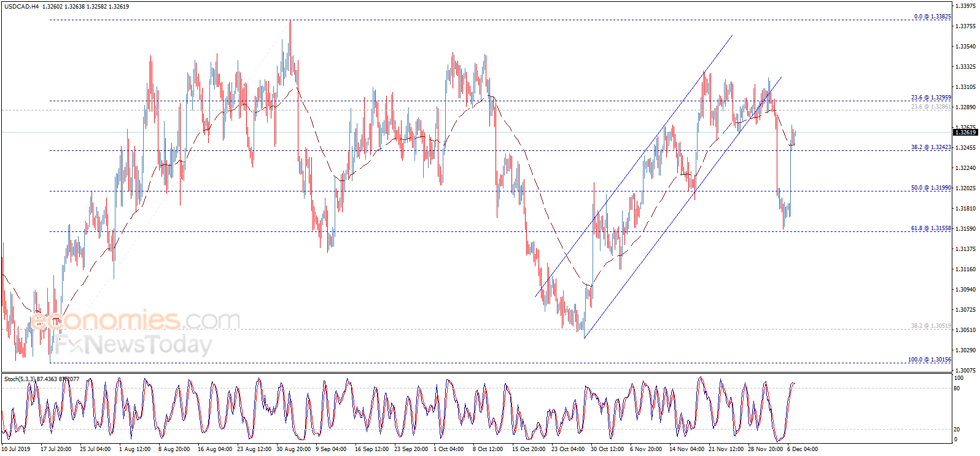Select the 0.0 @ 1.33825 Fibonacci label
Image resolution: width=980 pixels, height=456 pixels.
[932, 17]
